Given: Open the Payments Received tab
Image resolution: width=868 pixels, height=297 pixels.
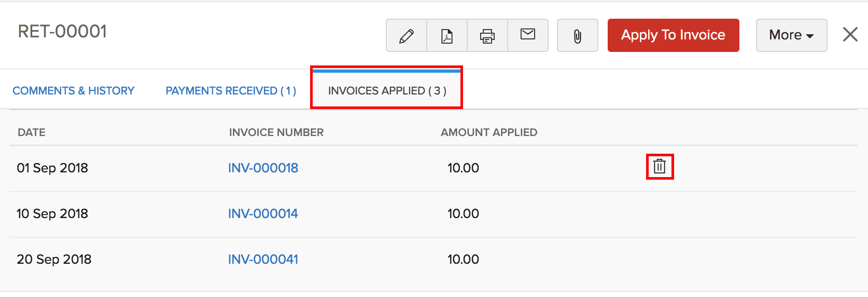Looking at the screenshot, I should pos(231,91).
